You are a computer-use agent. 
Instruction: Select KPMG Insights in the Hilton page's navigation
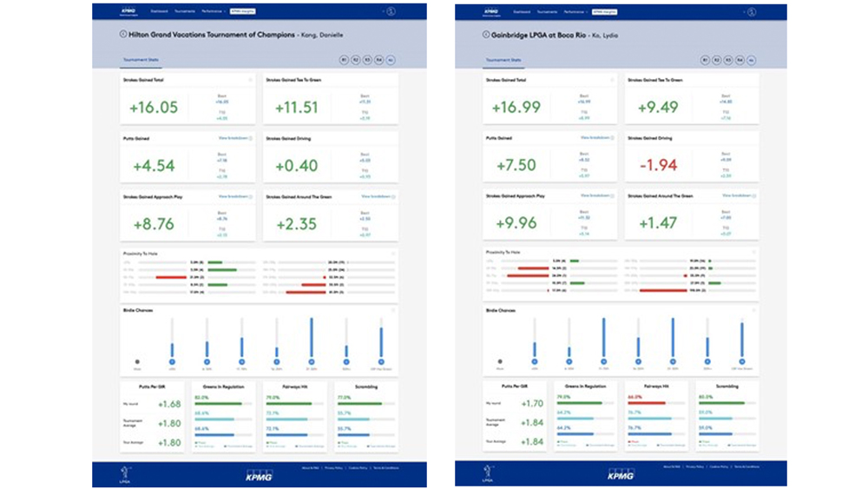[242, 11]
